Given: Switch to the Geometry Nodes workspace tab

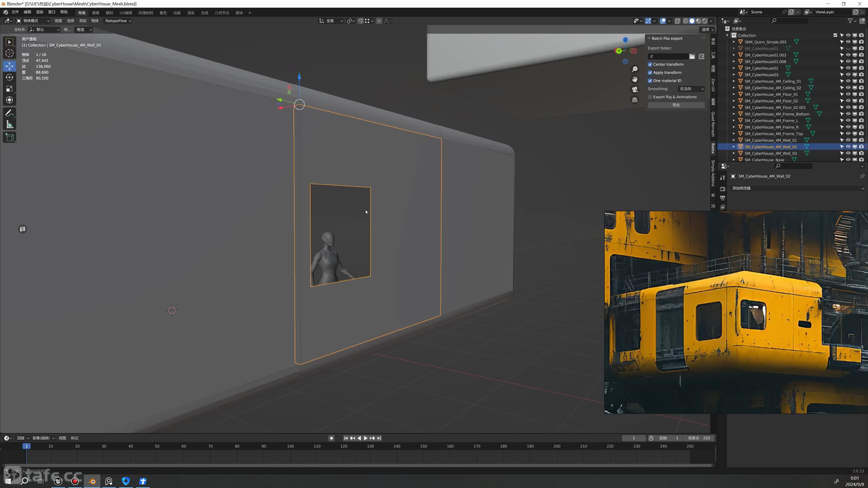Looking at the screenshot, I should [222, 13].
